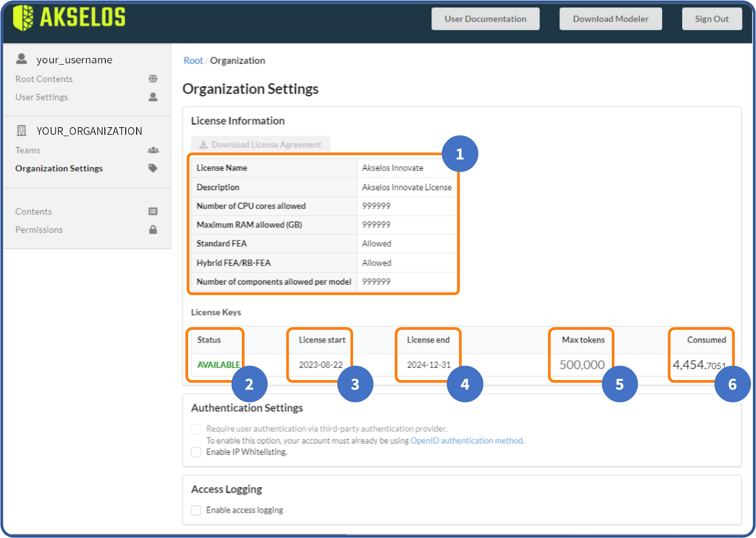Screen dimensions: 756x538
Task: Go to Teams in the sidebar
Action: (x=28, y=150)
